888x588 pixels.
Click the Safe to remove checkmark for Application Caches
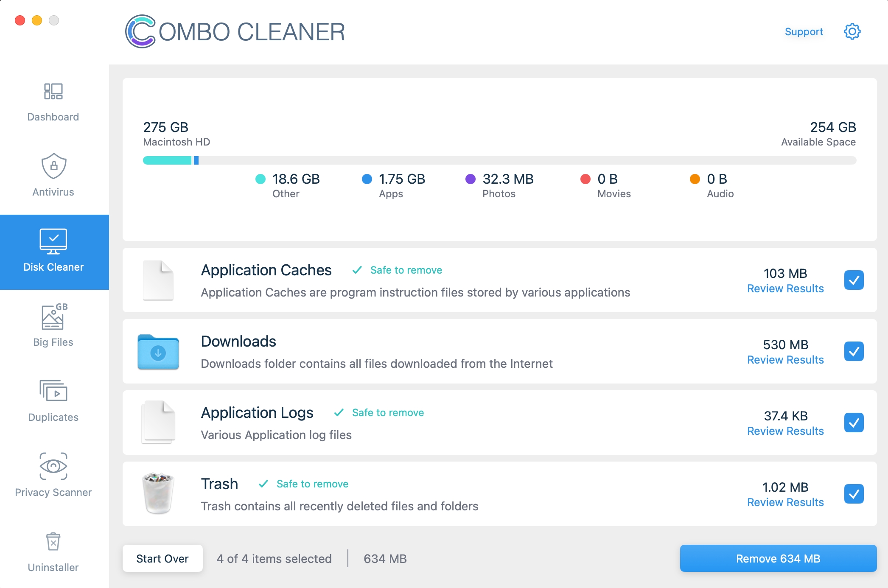click(357, 270)
